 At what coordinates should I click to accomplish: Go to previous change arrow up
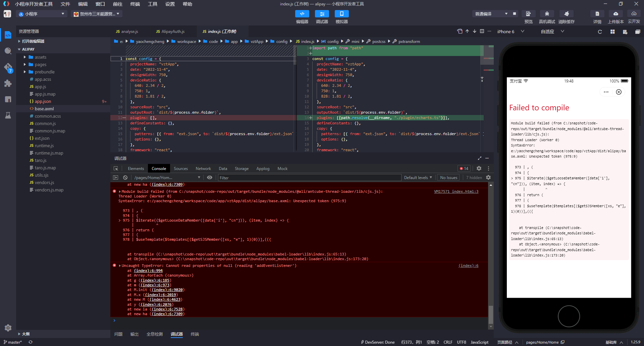tap(467, 31)
